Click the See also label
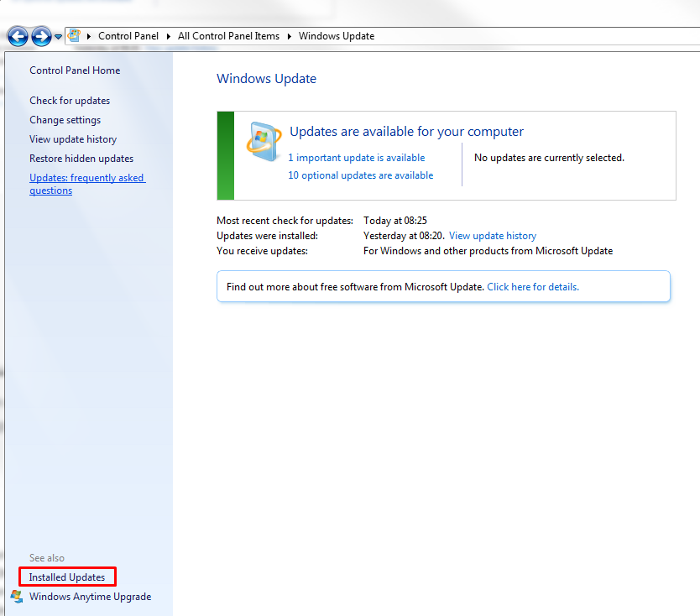 [47, 558]
